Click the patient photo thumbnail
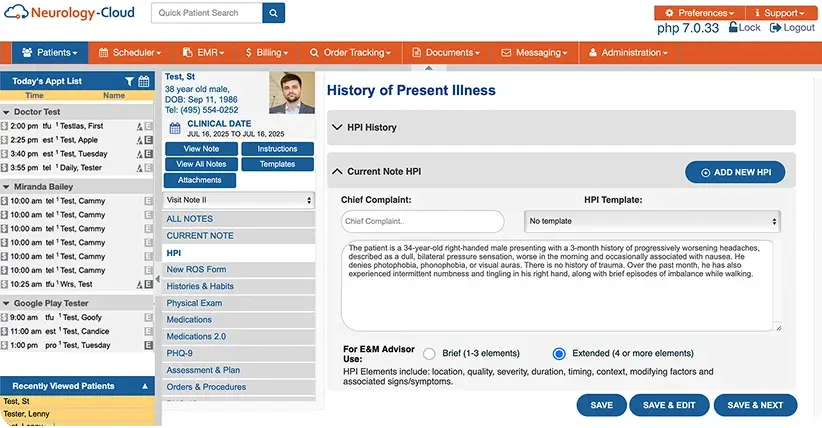 click(292, 93)
